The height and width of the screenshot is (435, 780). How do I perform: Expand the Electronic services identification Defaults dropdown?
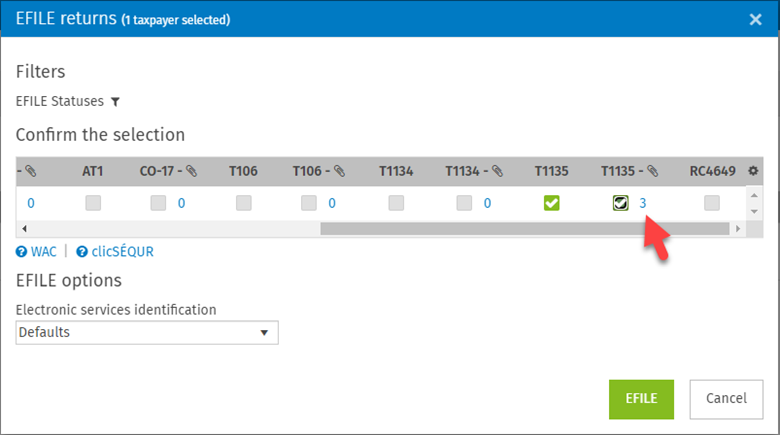pyautogui.click(x=147, y=332)
